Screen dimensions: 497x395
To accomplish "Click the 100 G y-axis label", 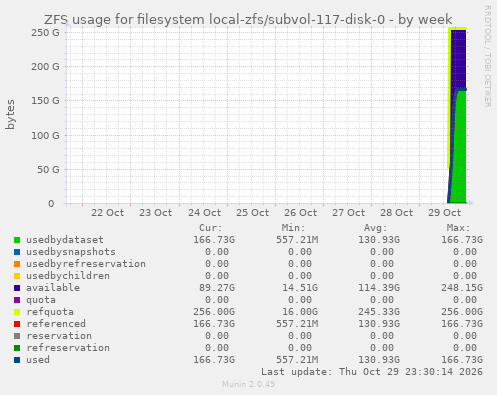I will click(45, 136).
